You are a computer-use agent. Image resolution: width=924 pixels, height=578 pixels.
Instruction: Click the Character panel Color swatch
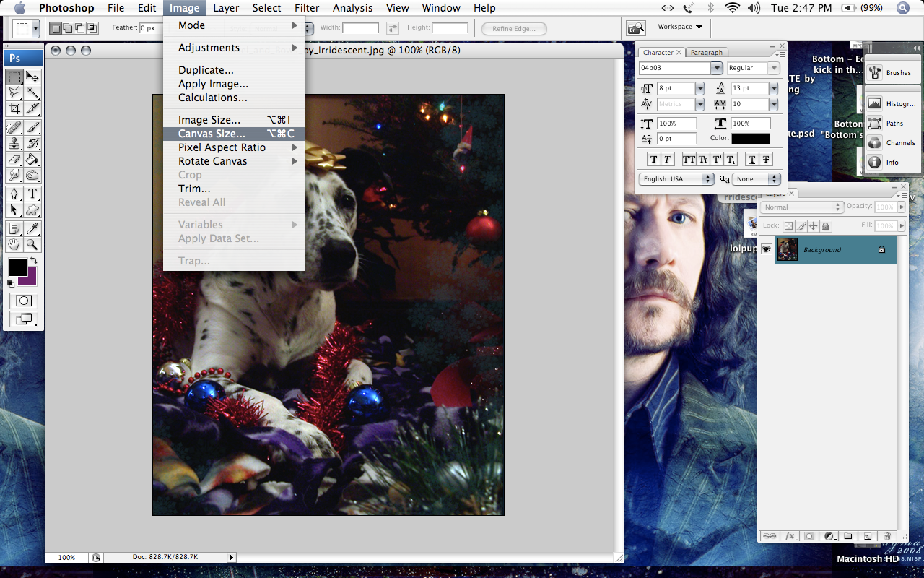751,139
